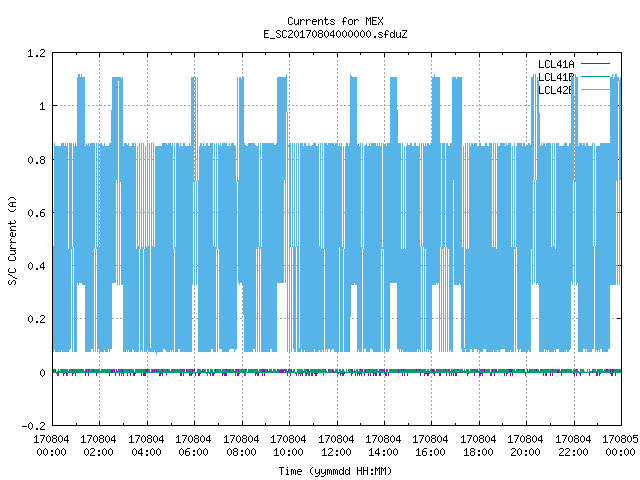Select the LCL42B legend label
The width and height of the screenshot is (640, 480).
556,90
